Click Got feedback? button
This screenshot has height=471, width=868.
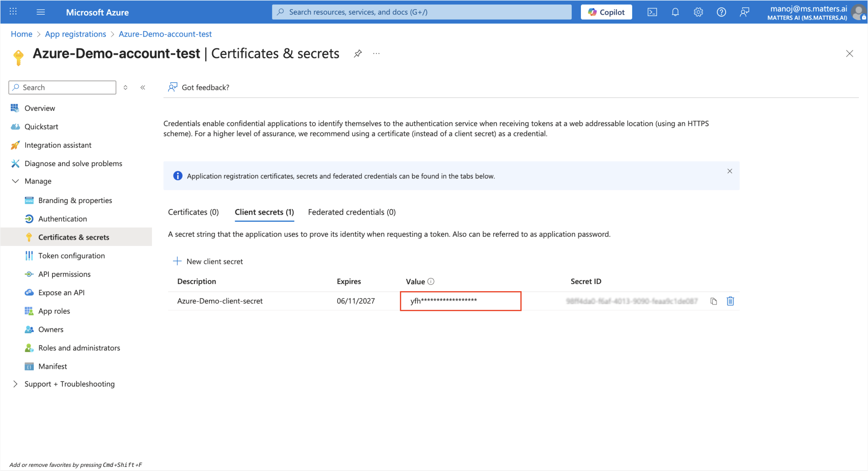pos(199,87)
